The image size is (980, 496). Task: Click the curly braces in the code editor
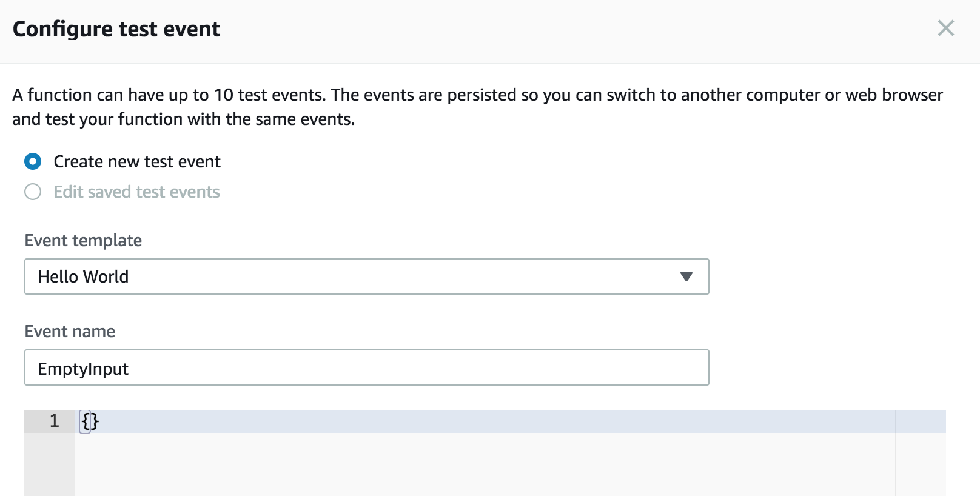coord(90,421)
